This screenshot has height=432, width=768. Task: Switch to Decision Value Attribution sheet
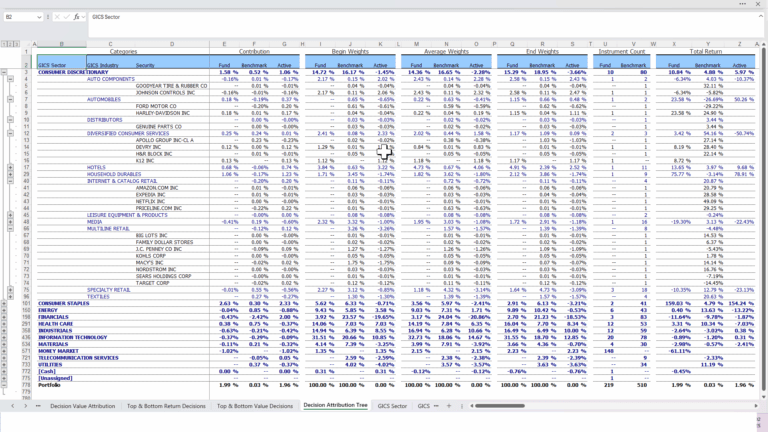[82, 406]
